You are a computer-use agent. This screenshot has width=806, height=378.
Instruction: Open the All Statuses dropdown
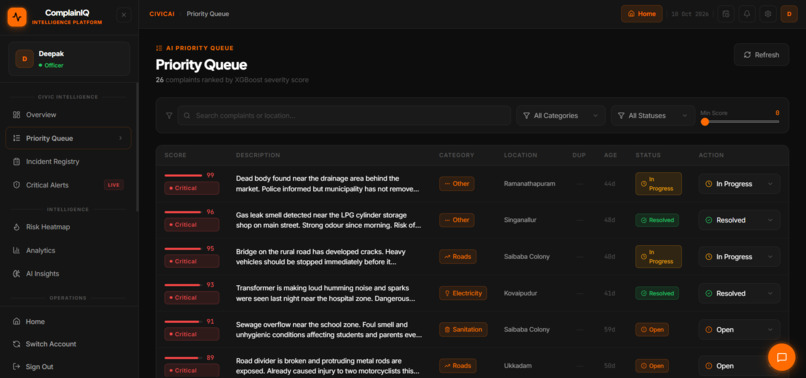652,116
